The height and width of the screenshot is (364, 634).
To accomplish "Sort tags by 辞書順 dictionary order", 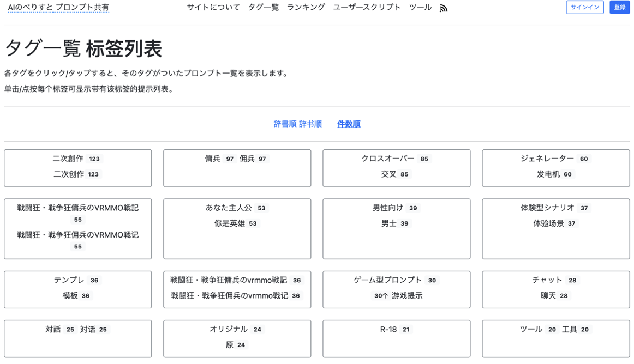I will pyautogui.click(x=297, y=124).
